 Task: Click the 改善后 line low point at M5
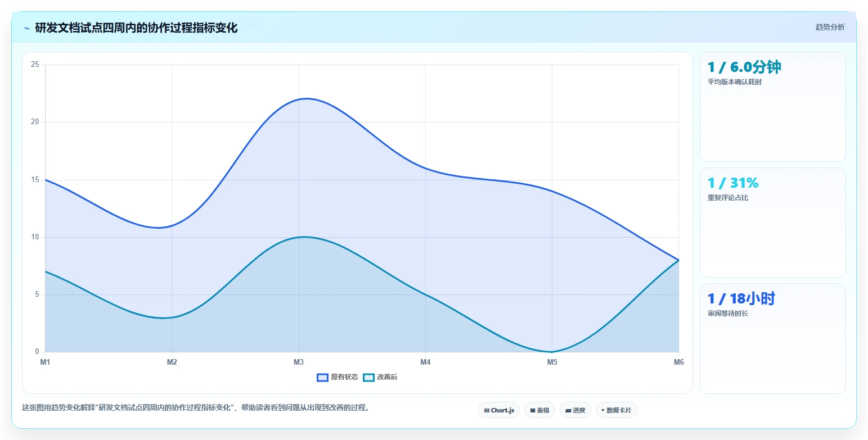552,352
